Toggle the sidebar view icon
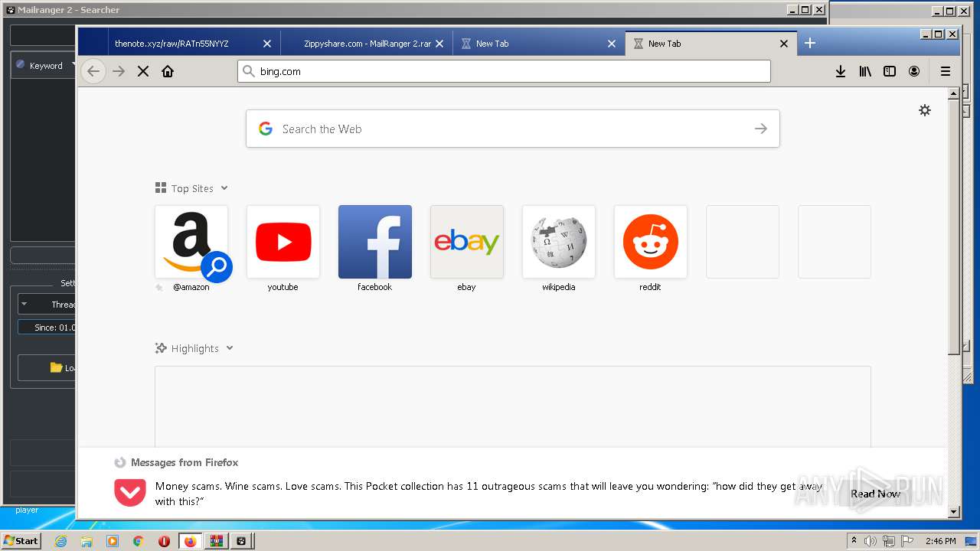 [890, 71]
